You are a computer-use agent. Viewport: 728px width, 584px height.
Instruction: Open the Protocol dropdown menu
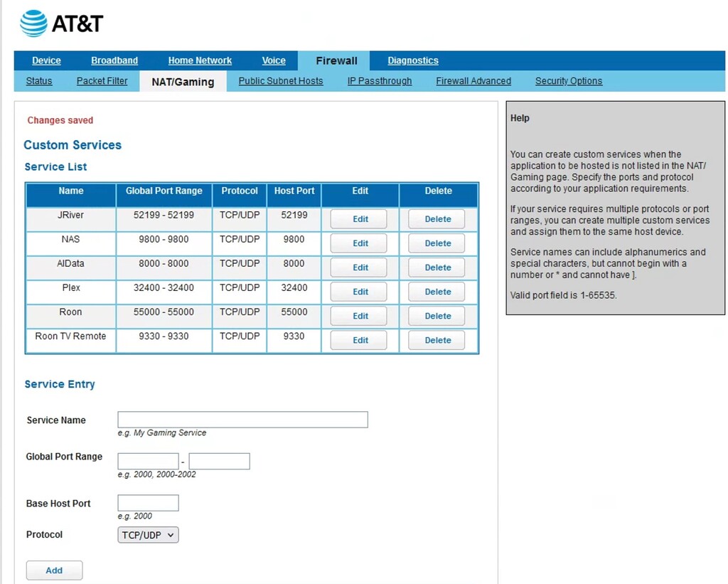click(x=147, y=534)
